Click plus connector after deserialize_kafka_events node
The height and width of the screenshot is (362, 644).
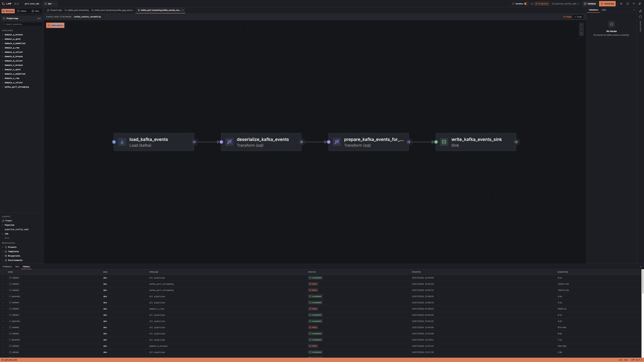tap(302, 142)
